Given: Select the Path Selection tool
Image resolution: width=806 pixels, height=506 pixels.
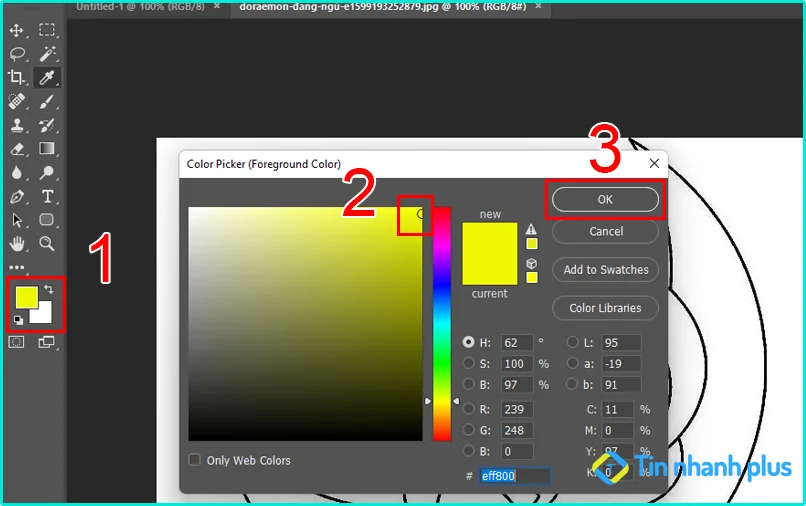Looking at the screenshot, I should [x=17, y=220].
